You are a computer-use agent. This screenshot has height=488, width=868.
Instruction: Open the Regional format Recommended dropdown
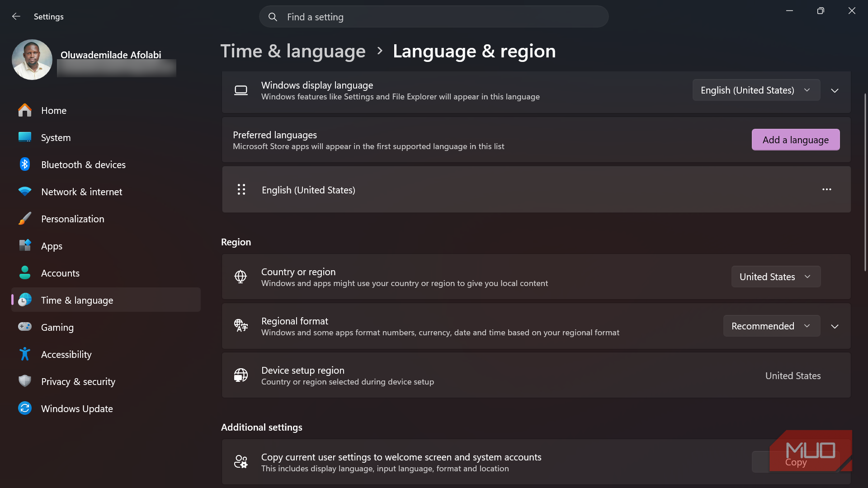[772, 326]
